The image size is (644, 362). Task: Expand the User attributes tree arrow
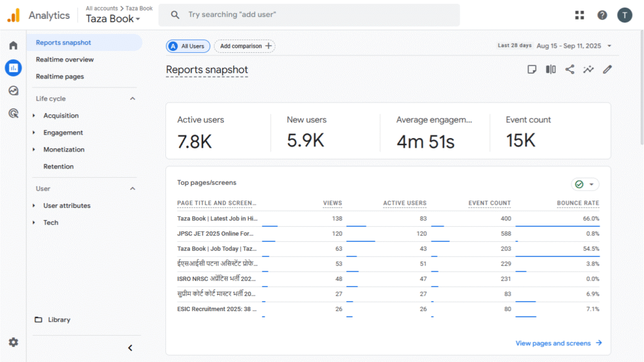click(x=34, y=206)
